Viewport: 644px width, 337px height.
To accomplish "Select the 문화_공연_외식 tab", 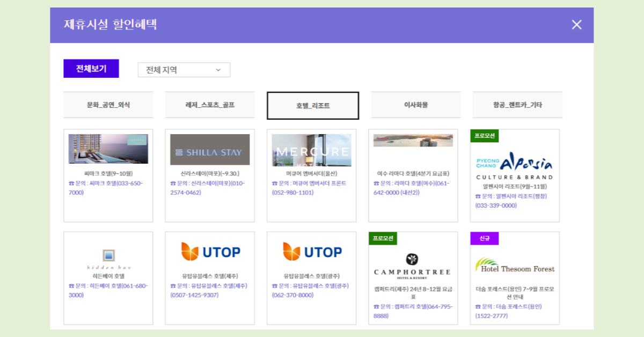I will tap(108, 105).
